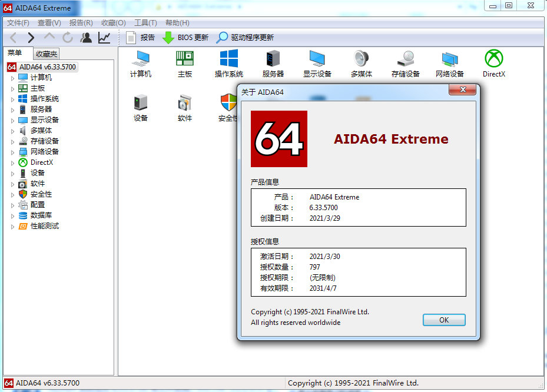547x392 pixels.
Task: Go up one level with the up arrow icon
Action: click(49, 36)
